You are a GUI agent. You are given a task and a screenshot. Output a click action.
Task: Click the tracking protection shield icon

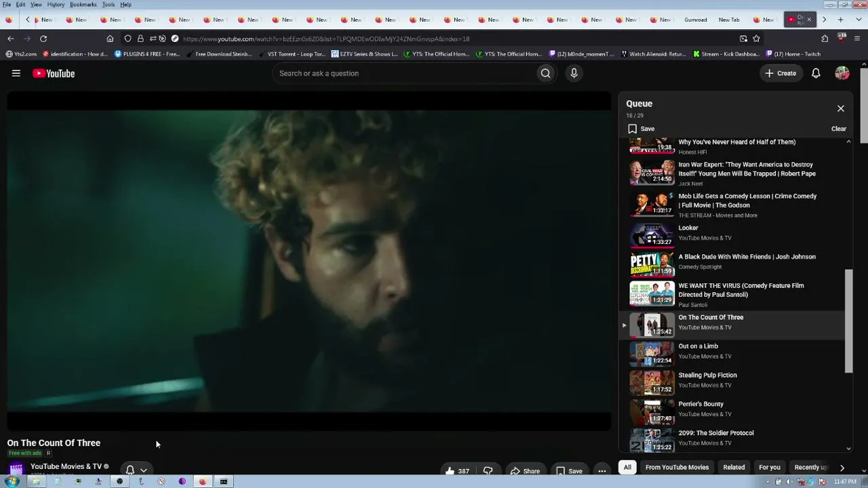(x=127, y=39)
